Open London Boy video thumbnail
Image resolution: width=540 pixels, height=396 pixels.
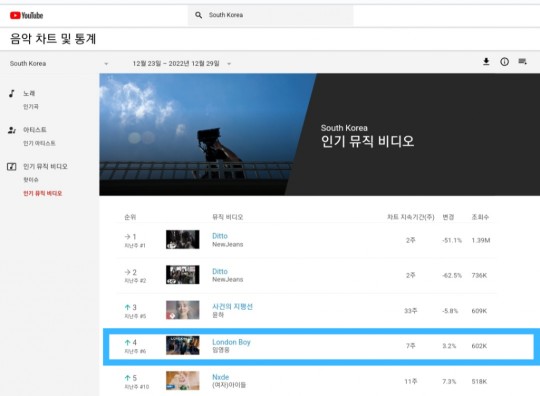coord(183,345)
